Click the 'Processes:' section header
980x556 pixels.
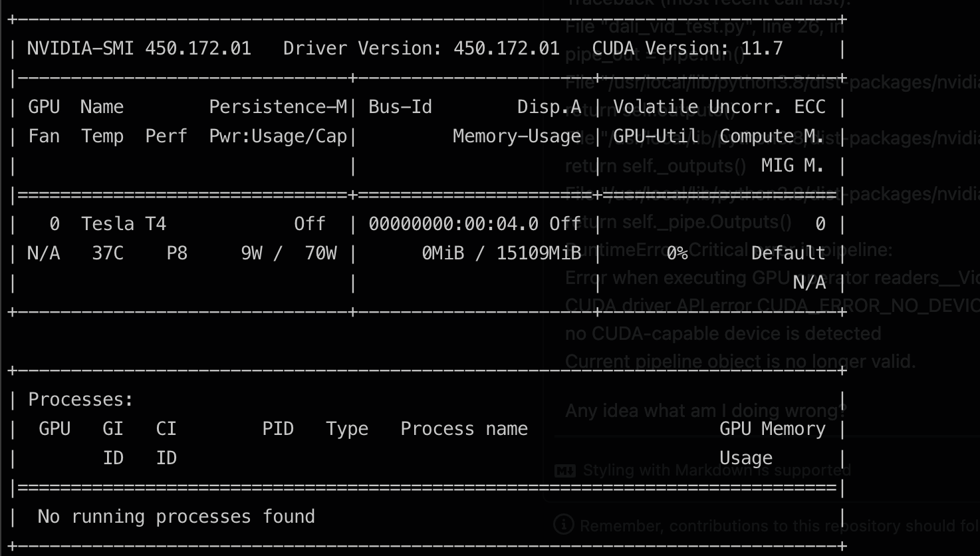pos(79,399)
